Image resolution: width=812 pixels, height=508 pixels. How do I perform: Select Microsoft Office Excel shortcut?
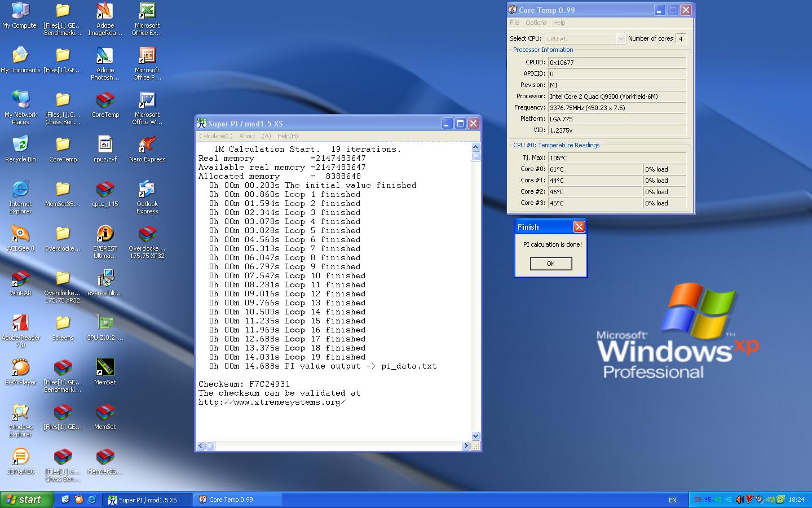tap(147, 18)
